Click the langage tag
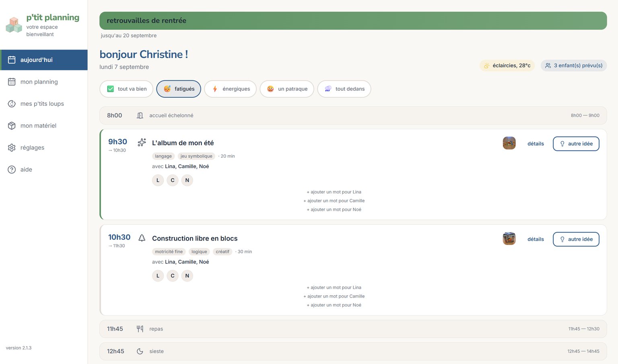 163,156
